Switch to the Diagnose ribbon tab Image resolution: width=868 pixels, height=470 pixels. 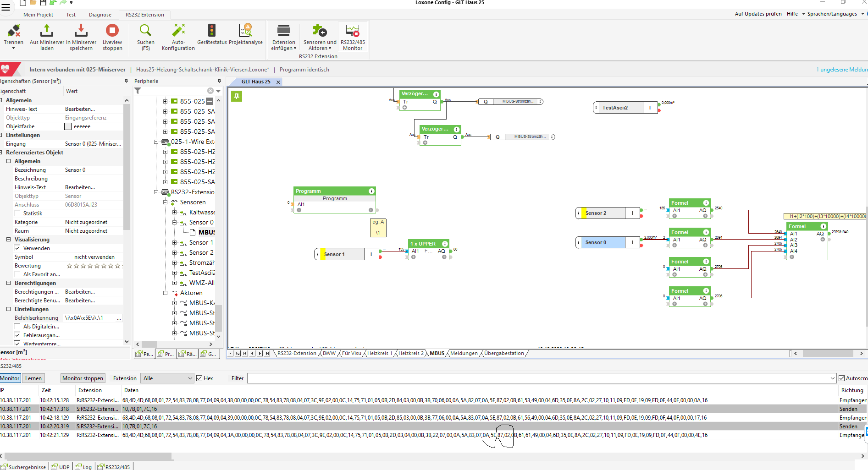[100, 15]
